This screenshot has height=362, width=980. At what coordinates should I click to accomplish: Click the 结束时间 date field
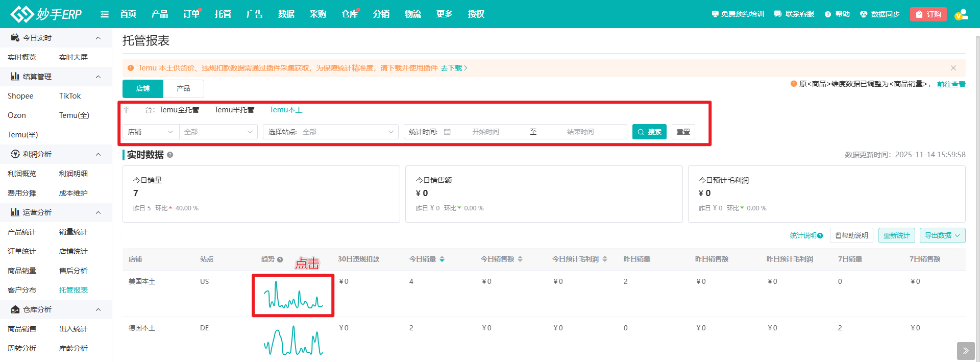(580, 132)
